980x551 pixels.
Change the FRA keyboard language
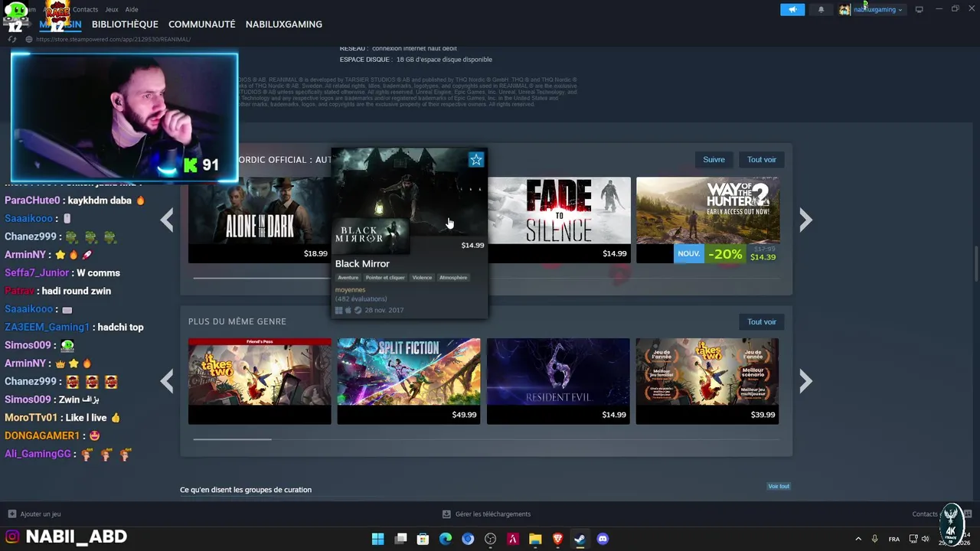pyautogui.click(x=893, y=539)
